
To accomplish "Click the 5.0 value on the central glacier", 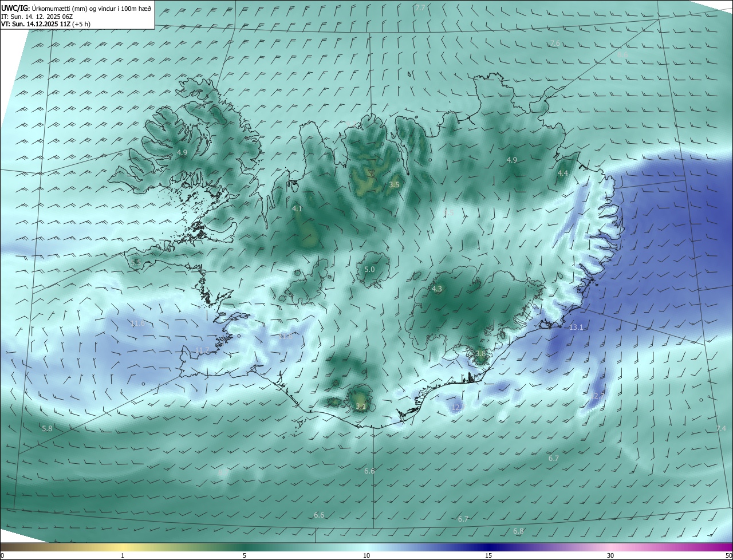I will (x=369, y=269).
